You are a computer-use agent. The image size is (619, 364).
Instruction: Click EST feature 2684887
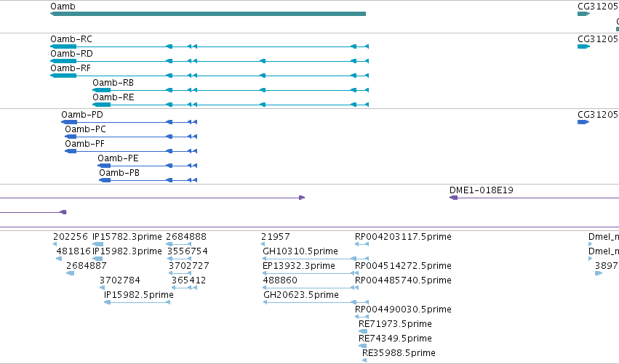pos(87,266)
